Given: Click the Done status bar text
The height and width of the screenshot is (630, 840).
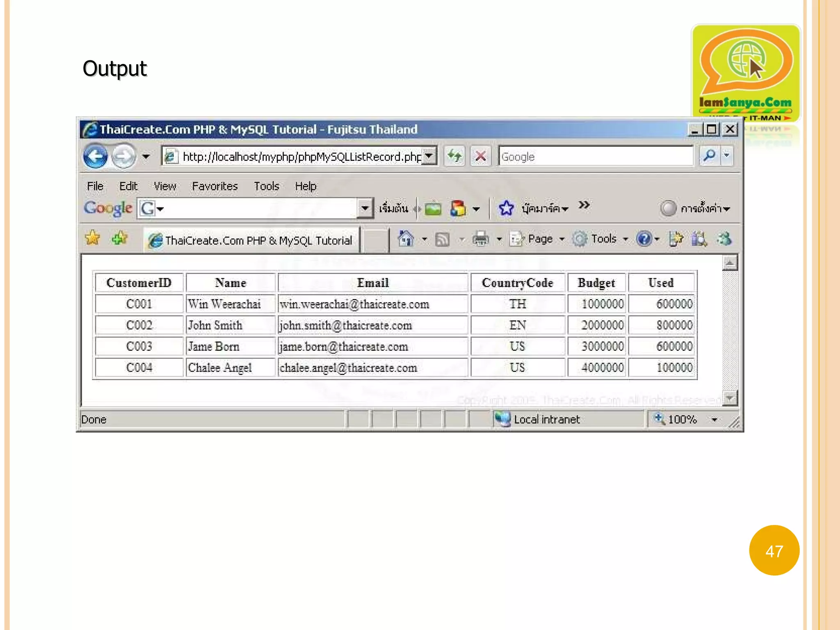Looking at the screenshot, I should (x=94, y=420).
